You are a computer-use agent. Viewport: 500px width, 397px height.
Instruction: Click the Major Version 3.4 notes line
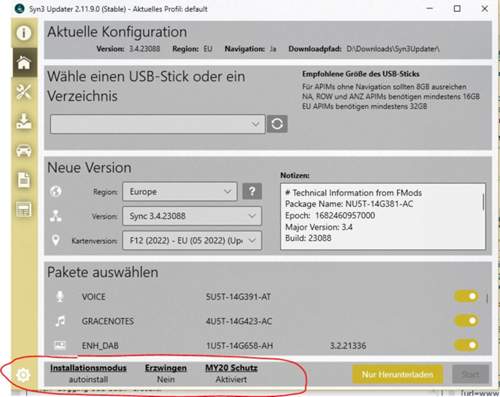point(319,227)
